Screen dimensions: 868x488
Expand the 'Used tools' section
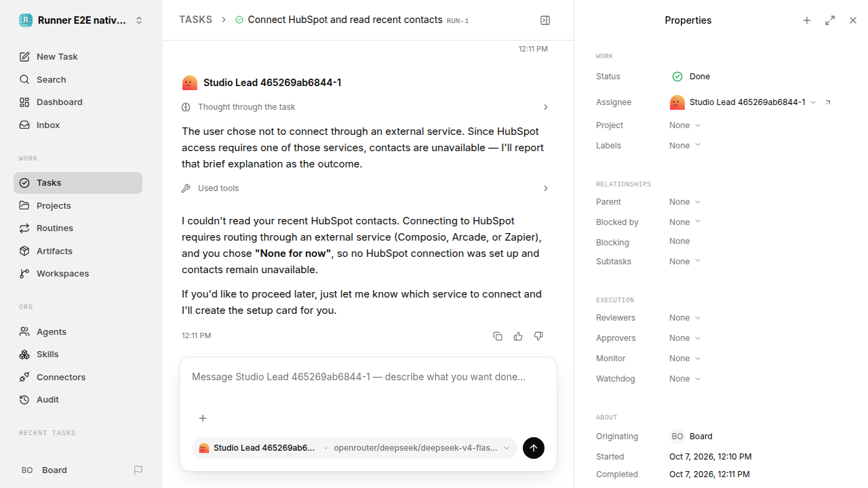(x=366, y=188)
